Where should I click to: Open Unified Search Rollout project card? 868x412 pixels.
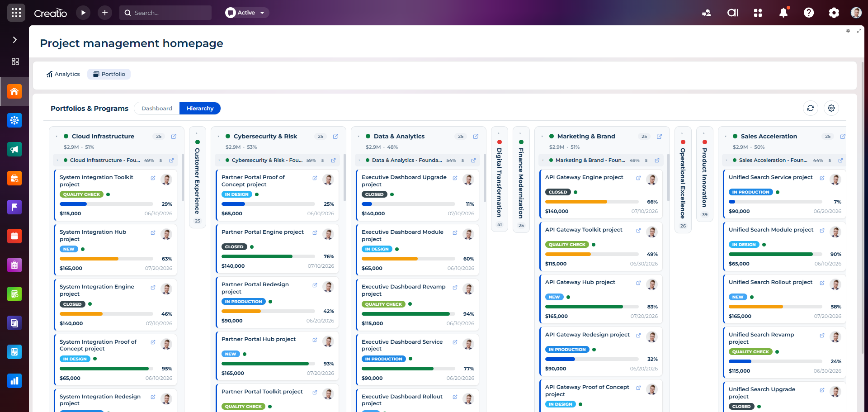[784, 299]
